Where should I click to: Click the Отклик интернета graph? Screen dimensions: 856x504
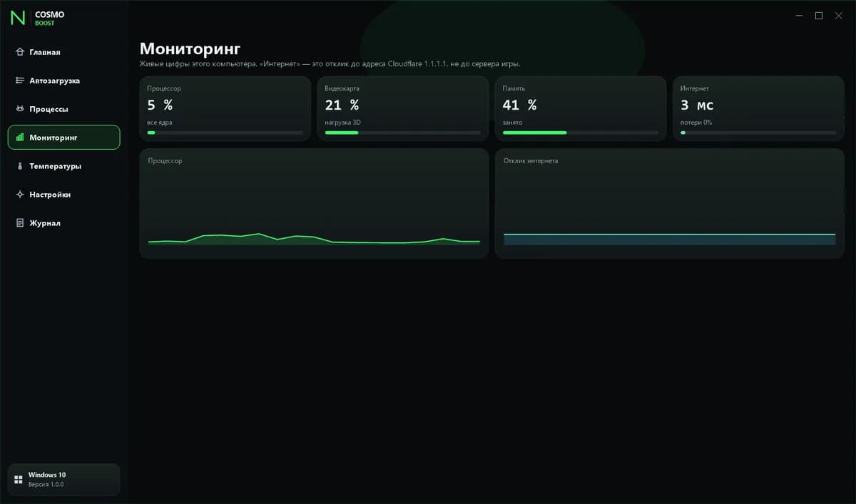pyautogui.click(x=670, y=203)
